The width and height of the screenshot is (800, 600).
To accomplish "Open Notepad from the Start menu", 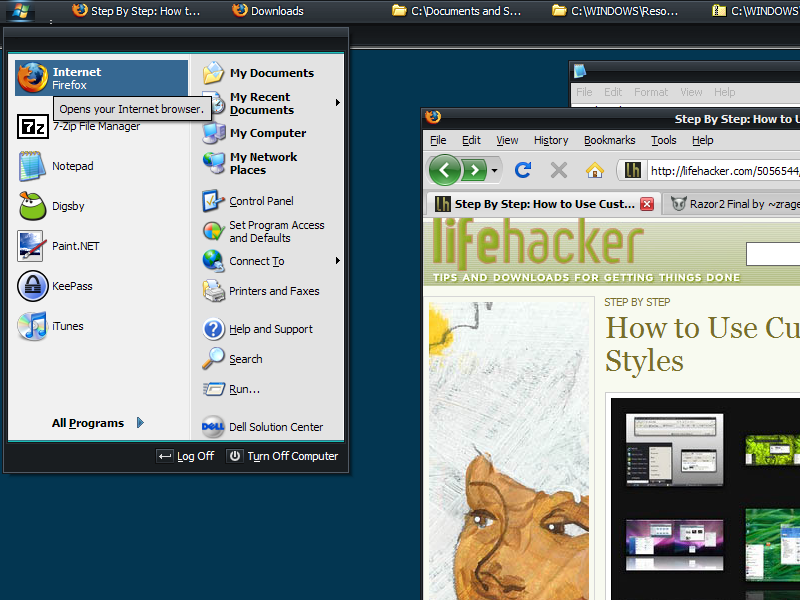I will (x=72, y=166).
